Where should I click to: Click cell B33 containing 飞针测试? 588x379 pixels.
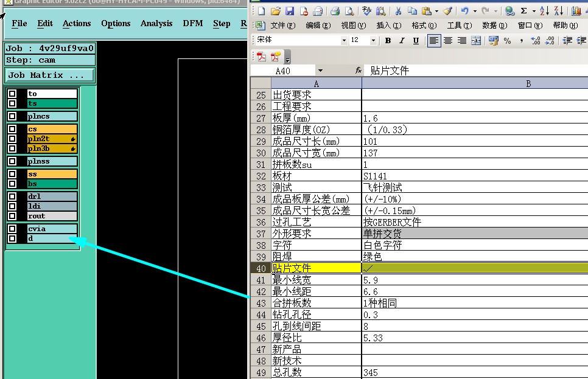pyautogui.click(x=475, y=187)
